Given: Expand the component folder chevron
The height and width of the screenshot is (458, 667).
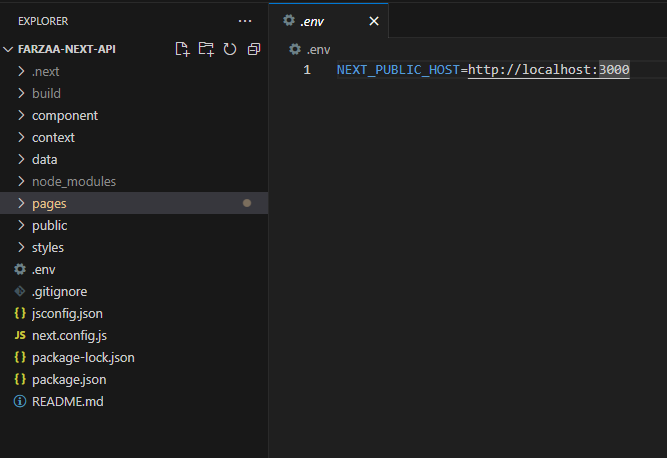Looking at the screenshot, I should pyautogui.click(x=22, y=115).
